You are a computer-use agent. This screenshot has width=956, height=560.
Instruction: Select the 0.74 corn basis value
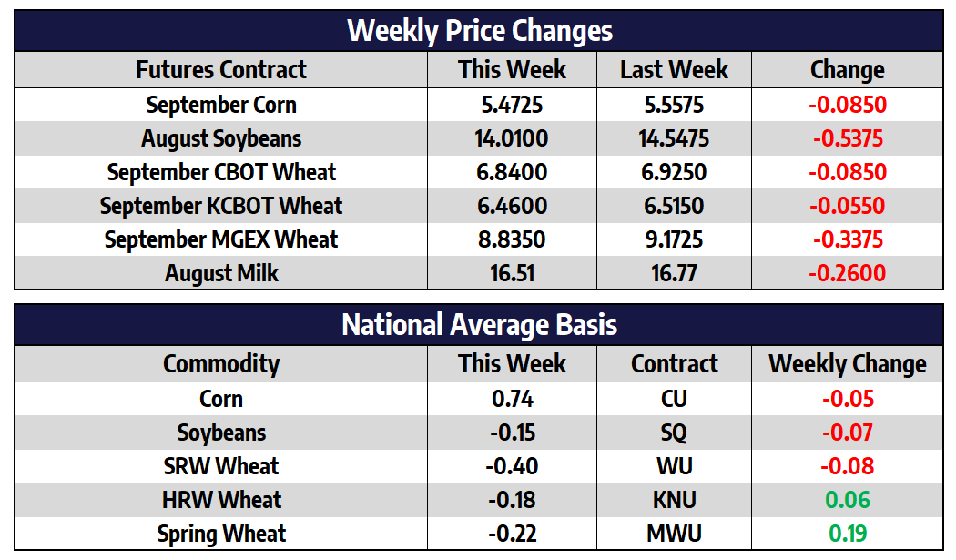tap(512, 399)
